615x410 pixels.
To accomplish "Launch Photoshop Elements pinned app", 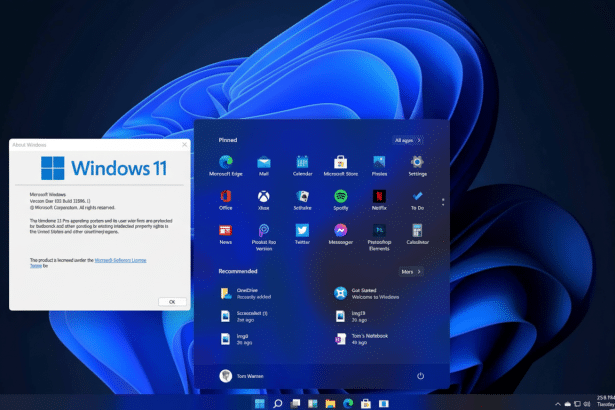I will point(379,237).
